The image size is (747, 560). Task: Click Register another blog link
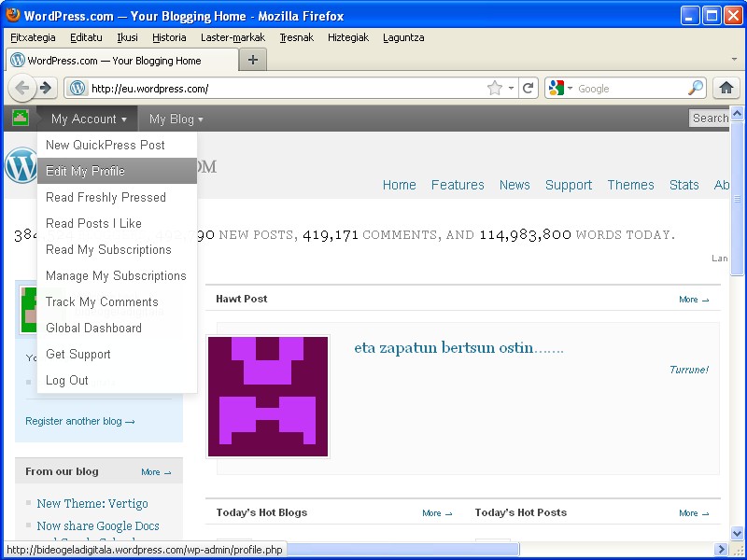pos(80,421)
